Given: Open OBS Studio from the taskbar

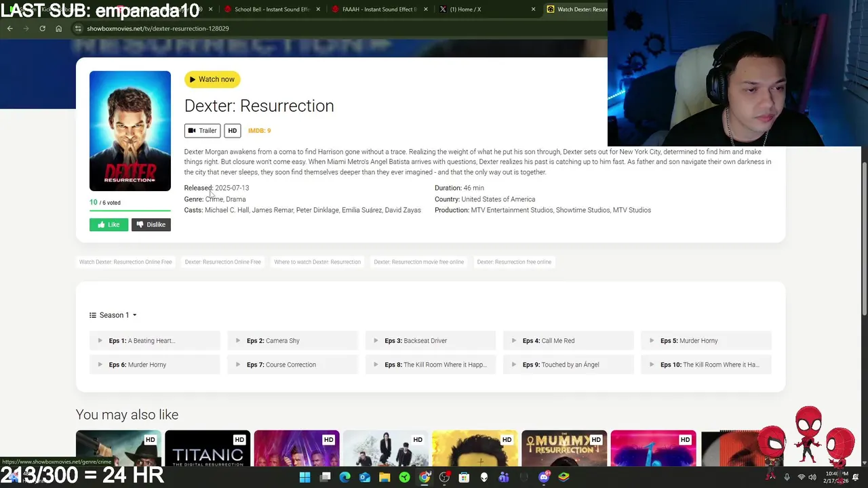Looking at the screenshot, I should click(444, 477).
